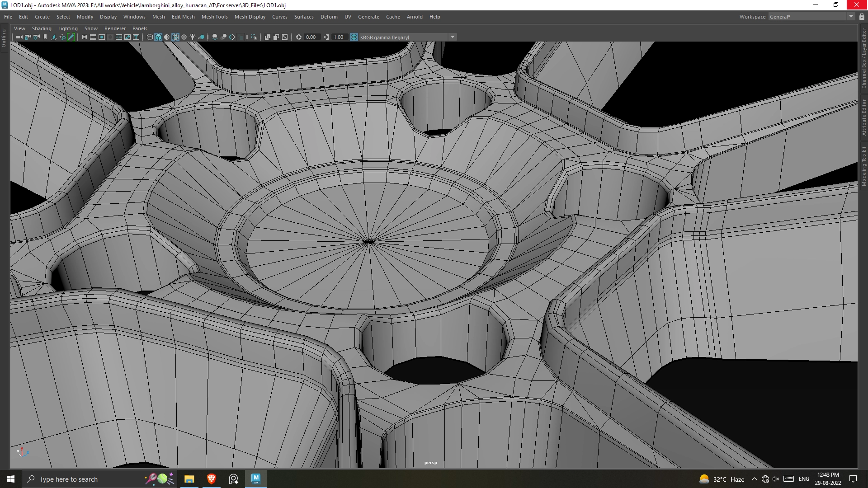Toggle use all lights bulb icon
The image size is (868, 488).
coord(193,37)
